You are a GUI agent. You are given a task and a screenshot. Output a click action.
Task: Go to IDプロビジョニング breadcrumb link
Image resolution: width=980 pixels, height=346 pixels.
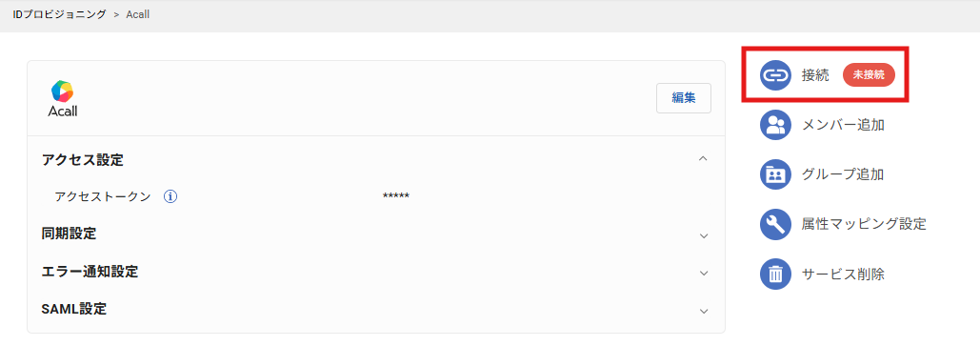[x=59, y=14]
